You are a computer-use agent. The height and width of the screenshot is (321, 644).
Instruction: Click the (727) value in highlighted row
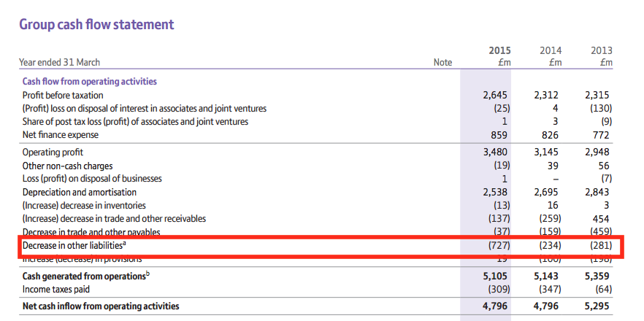click(498, 246)
